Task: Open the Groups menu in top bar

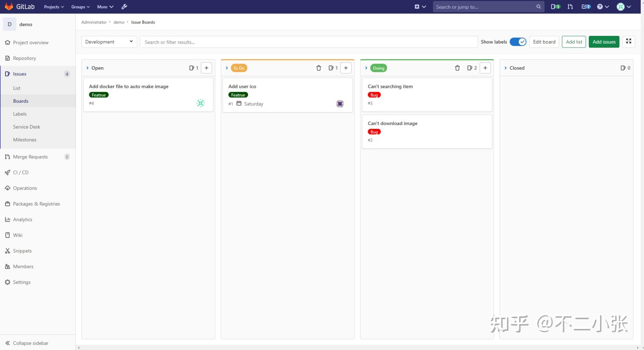Action: [x=80, y=7]
